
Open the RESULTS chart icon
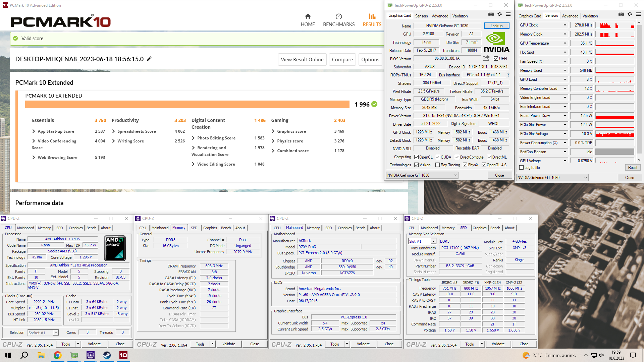tap(372, 16)
